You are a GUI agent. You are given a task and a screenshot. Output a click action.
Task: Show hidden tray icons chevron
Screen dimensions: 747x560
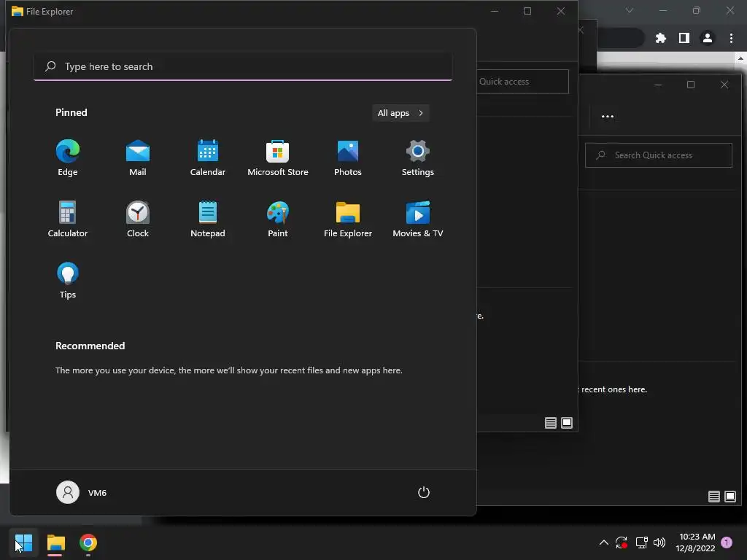pyautogui.click(x=603, y=542)
